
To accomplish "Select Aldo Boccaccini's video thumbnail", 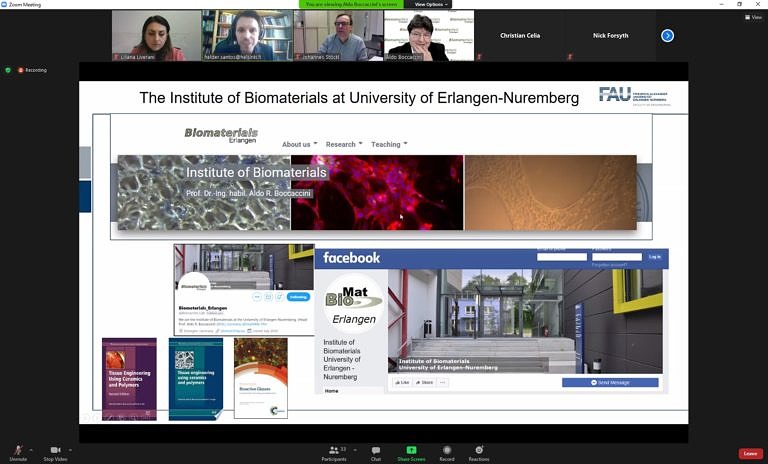I will pyautogui.click(x=429, y=36).
